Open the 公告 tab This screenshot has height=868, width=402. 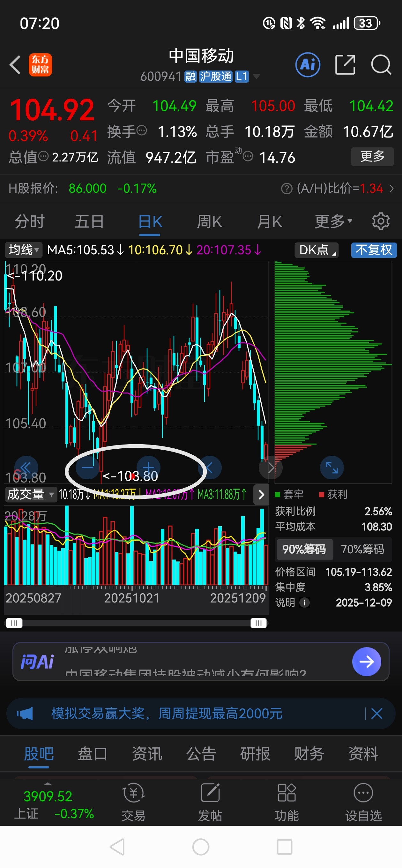point(201,754)
